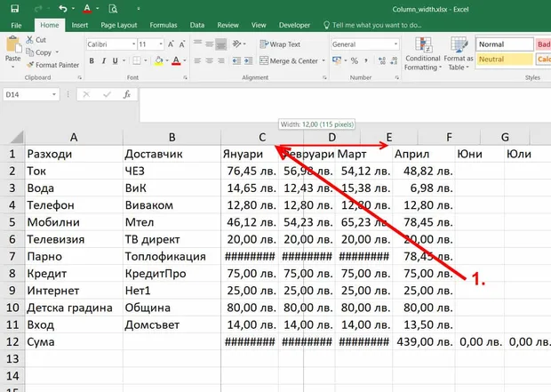Image resolution: width=551 pixels, height=392 pixels.
Task: Switch to the Insert tab
Action: point(80,25)
